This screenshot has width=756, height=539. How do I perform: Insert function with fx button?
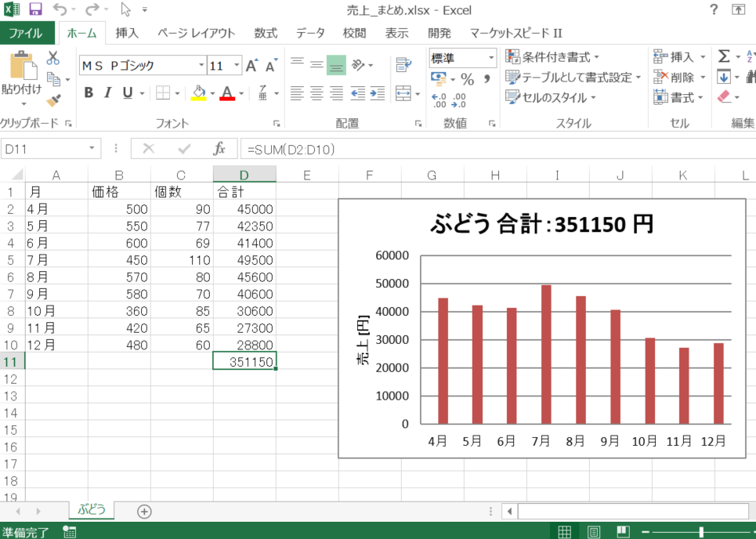click(x=219, y=149)
